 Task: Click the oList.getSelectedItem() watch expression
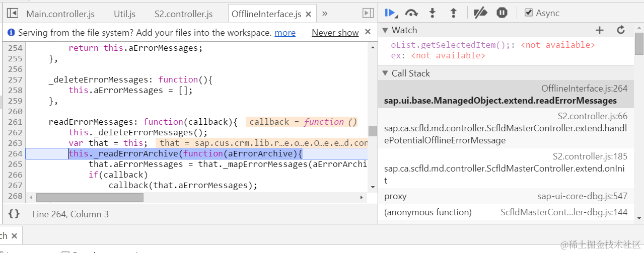tap(493, 45)
